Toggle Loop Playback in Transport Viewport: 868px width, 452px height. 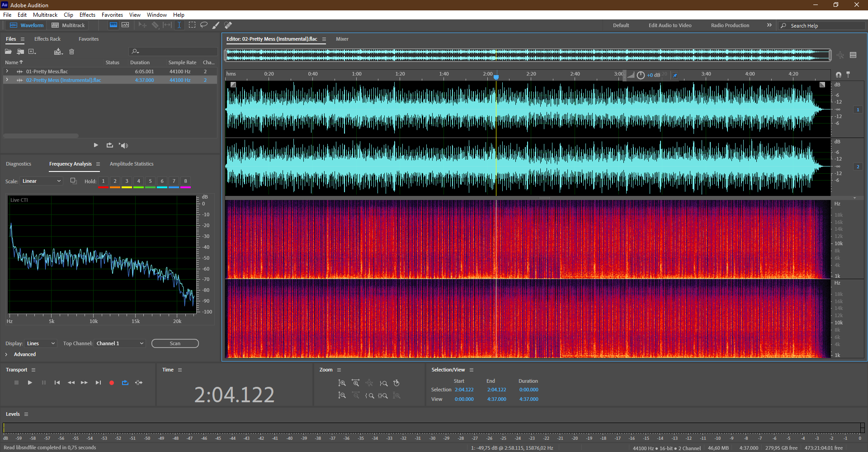click(x=125, y=383)
